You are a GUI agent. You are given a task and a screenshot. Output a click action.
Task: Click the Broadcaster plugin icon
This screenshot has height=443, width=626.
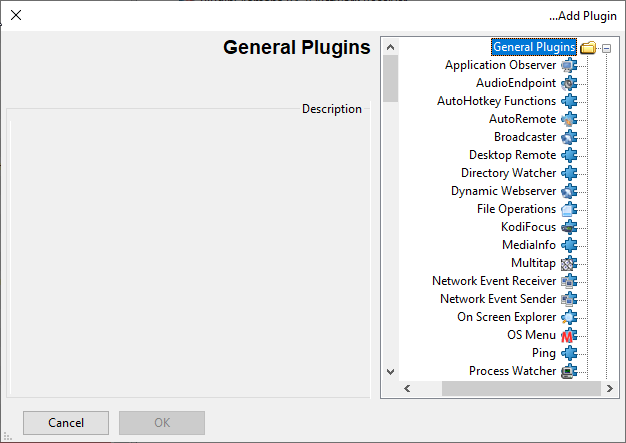[x=569, y=137]
